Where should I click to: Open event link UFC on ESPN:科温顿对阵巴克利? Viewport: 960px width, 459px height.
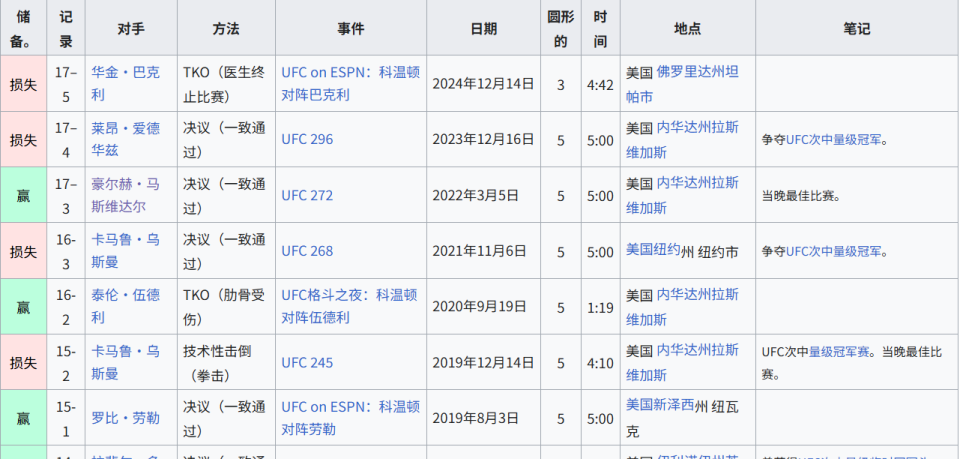pos(351,84)
